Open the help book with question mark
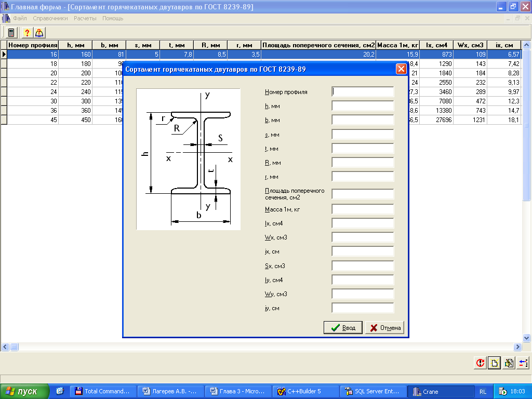The image size is (532, 399). pos(39,33)
